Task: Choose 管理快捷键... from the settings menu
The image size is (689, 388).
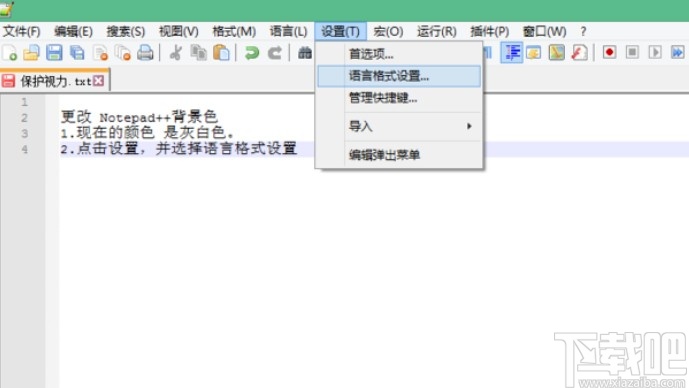Action: click(399, 98)
